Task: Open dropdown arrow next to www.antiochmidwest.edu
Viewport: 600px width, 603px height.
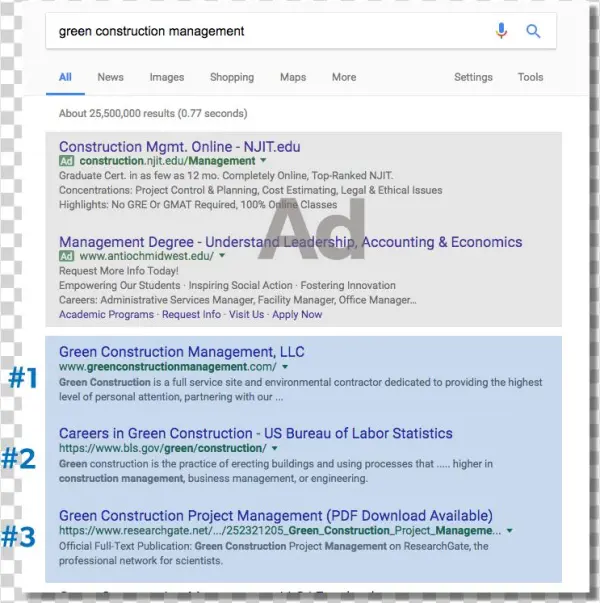Action: pyautogui.click(x=222, y=255)
